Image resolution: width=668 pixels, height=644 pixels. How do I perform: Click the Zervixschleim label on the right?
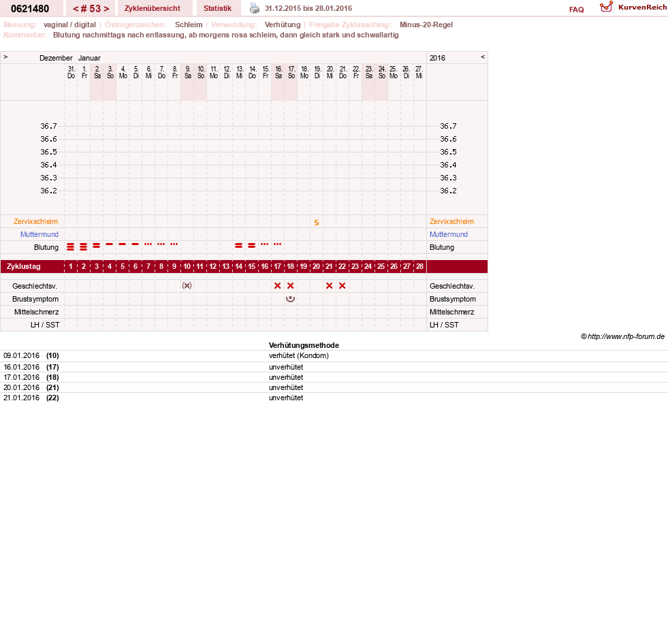click(x=451, y=221)
